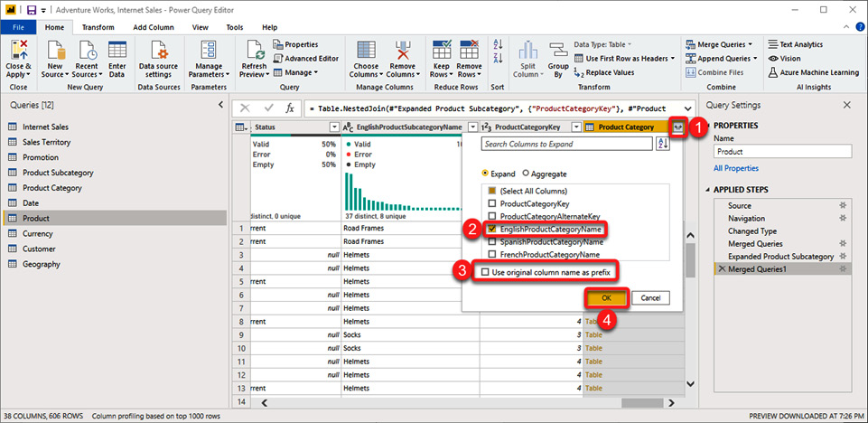Collapse the Queries pane
868x423 pixels.
(x=220, y=105)
